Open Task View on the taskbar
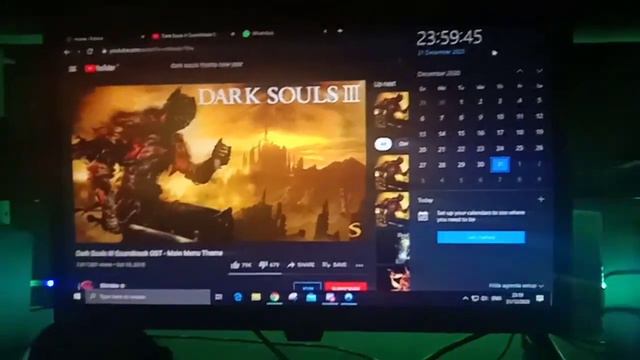The height and width of the screenshot is (360, 640). [x=219, y=297]
